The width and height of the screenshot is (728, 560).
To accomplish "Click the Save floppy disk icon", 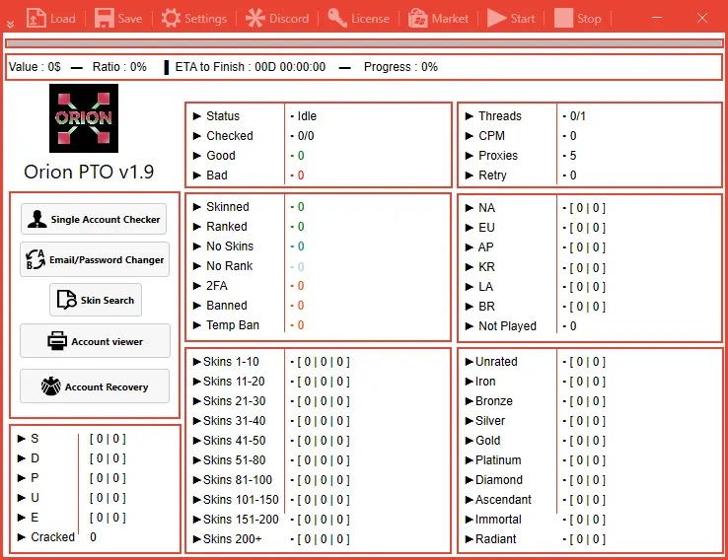I will coord(105,18).
